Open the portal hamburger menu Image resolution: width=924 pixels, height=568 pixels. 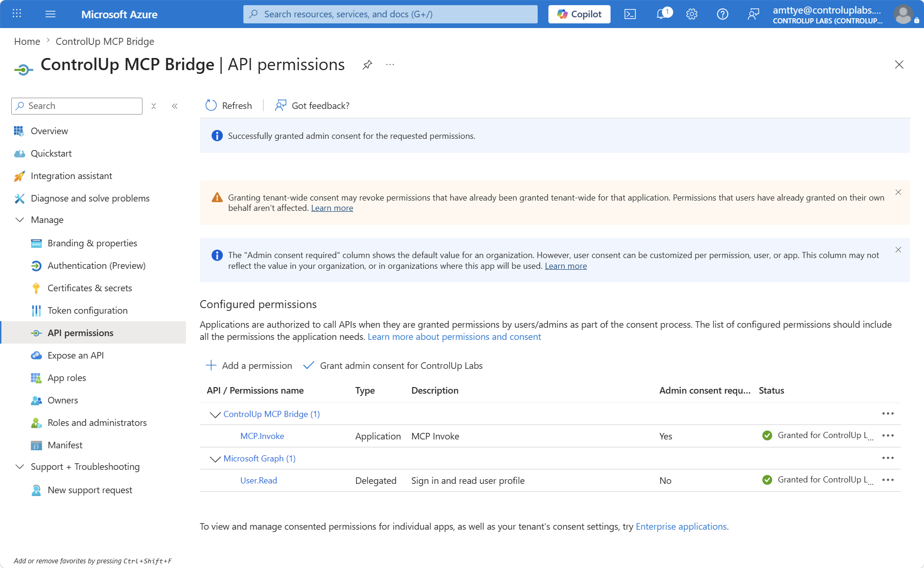point(50,14)
